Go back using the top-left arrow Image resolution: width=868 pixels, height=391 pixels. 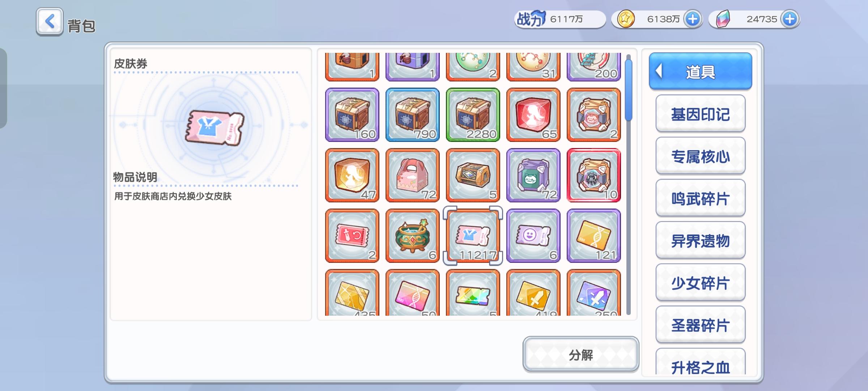50,22
